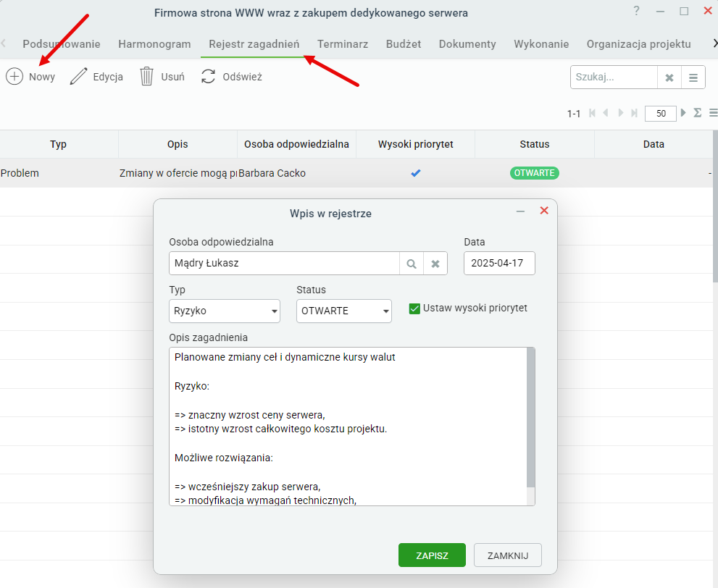Viewport: 718px width, 588px height.
Task: Click the main table vertical scrollbar
Action: click(715, 206)
